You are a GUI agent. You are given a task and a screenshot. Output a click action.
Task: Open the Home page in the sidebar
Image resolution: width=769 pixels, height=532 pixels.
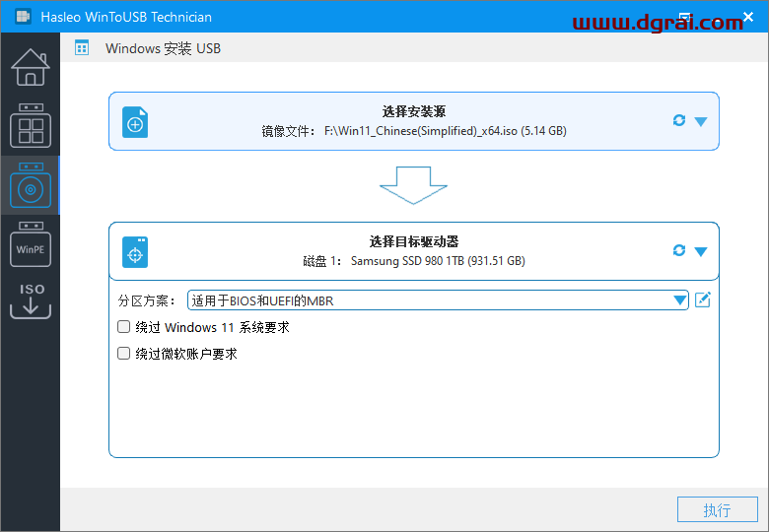pyautogui.click(x=31, y=67)
